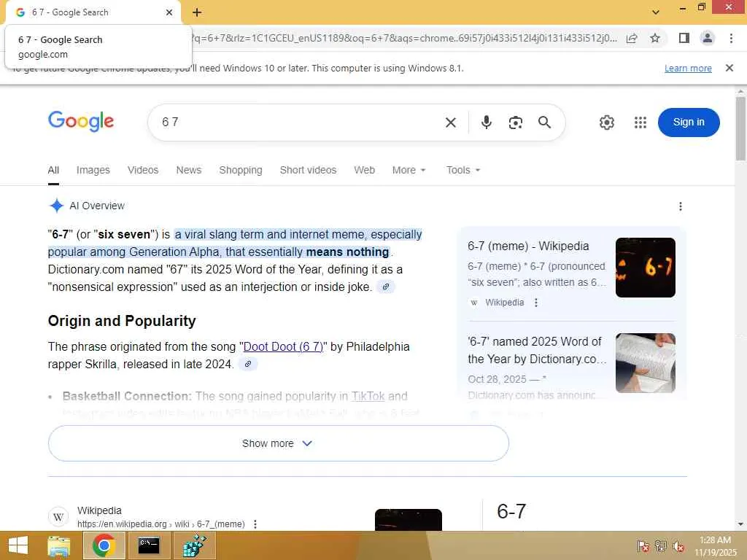Open the pixelated blue app on taskbar
The height and width of the screenshot is (560, 747).
pos(194,545)
